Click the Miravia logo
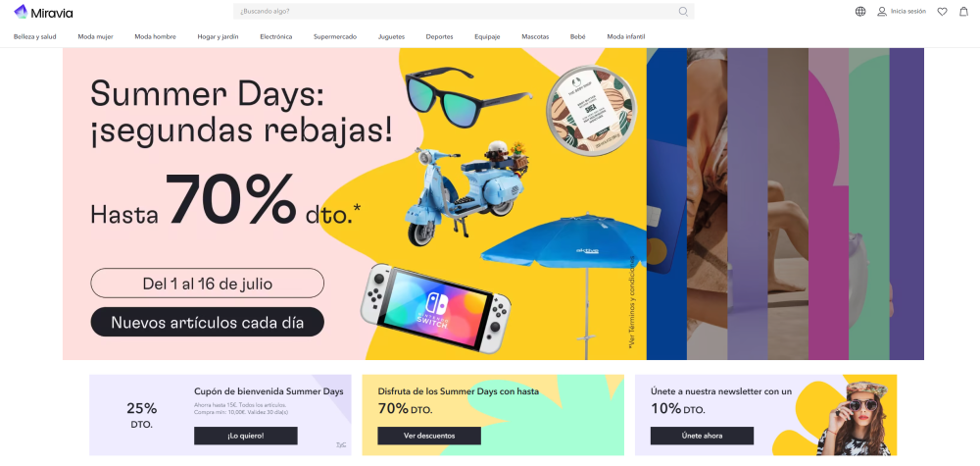 tap(43, 11)
